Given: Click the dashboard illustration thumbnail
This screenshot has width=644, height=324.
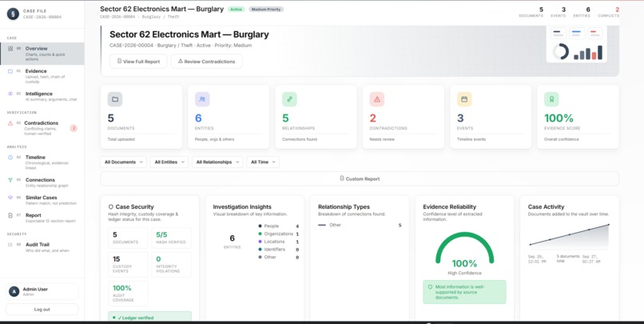Looking at the screenshot, I should click(577, 44).
